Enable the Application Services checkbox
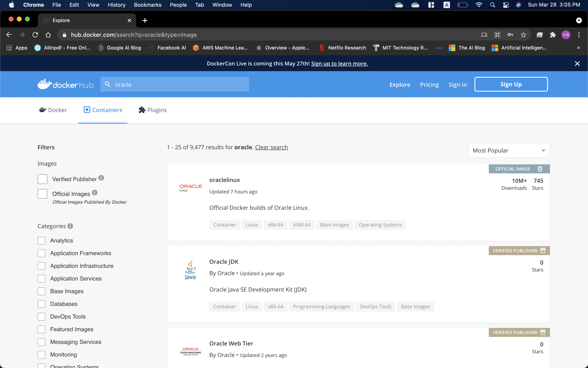Image resolution: width=588 pixels, height=368 pixels. coord(42,278)
